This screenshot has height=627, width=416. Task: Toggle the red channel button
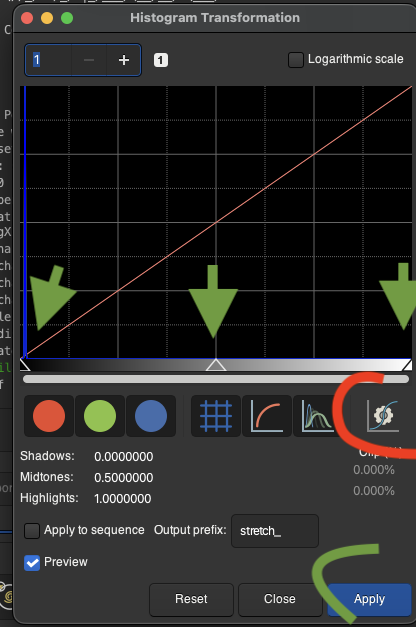pyautogui.click(x=49, y=416)
